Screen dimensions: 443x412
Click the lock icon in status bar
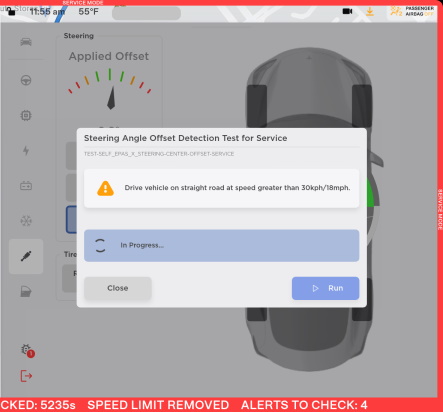(11, 12)
